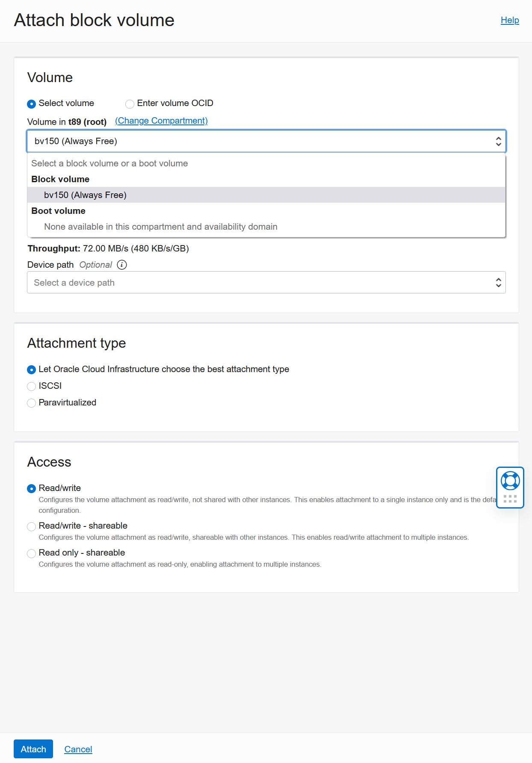Click Cancel to dismiss the dialog
Screen dimensions: 532x763
pyautogui.click(x=78, y=749)
